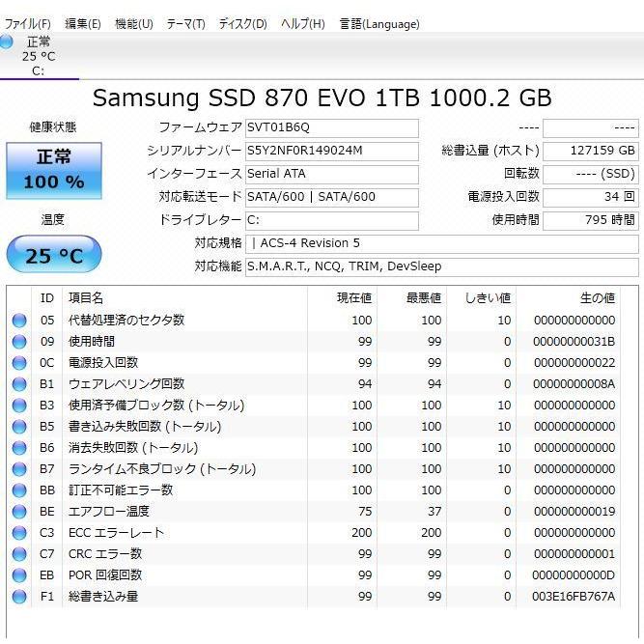Click the blue status orb above drive C:
This screenshot has height=644, width=644.
click(6, 42)
